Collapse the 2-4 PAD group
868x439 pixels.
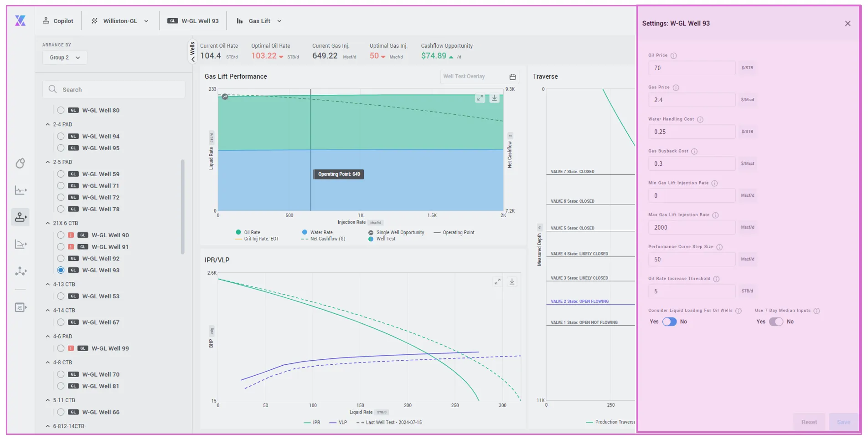click(x=48, y=124)
